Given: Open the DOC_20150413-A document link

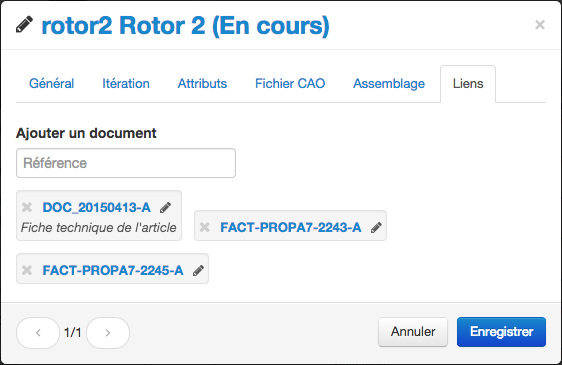Looking at the screenshot, I should 96,207.
